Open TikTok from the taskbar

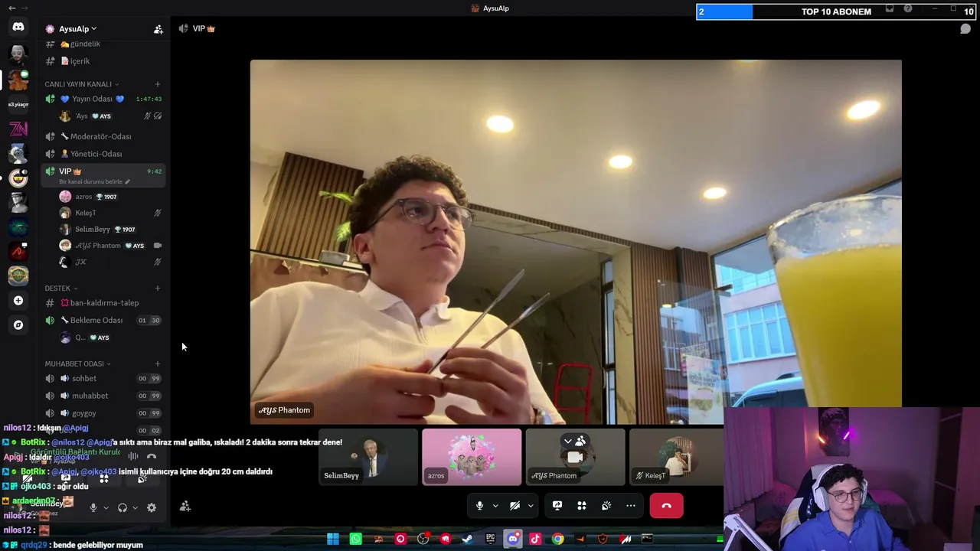point(535,539)
